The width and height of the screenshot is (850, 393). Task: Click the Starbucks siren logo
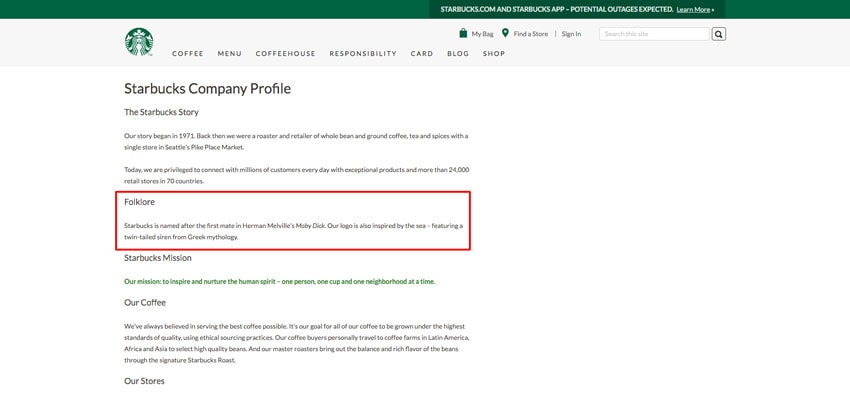(139, 42)
